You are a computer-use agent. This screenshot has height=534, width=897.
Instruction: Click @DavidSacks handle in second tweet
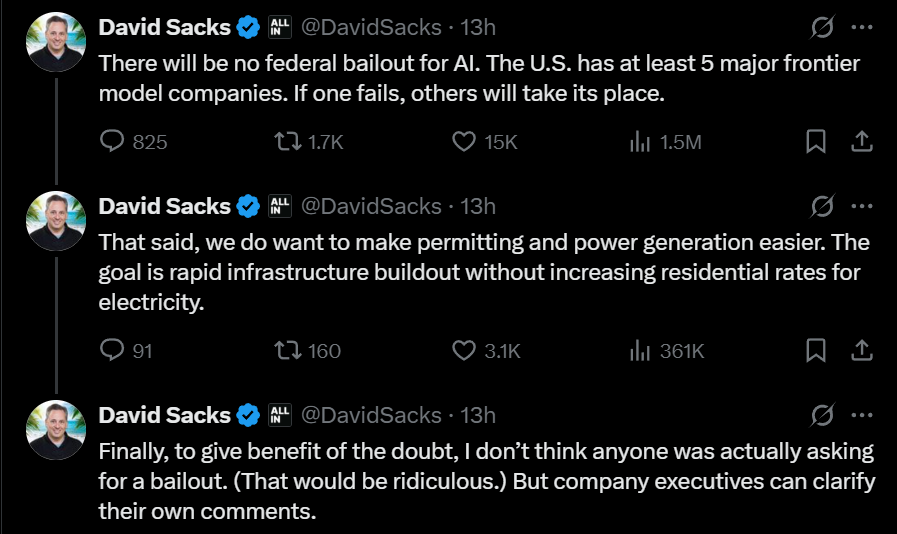click(x=370, y=206)
